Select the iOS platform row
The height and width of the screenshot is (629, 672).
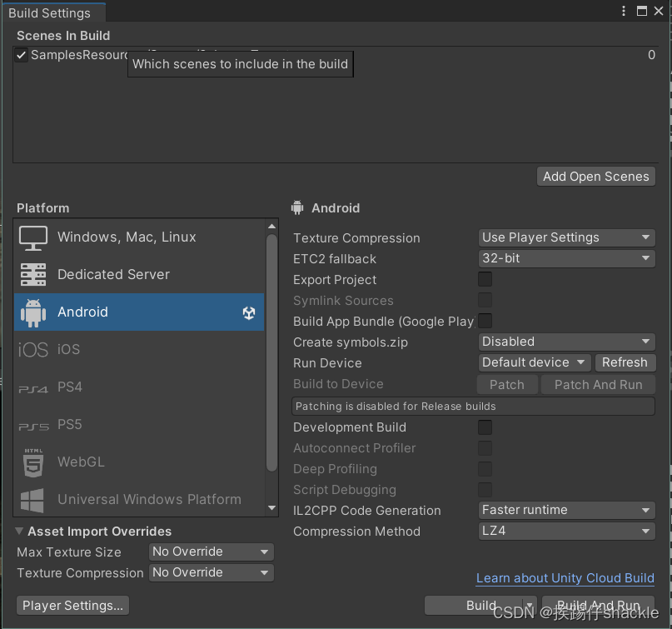tap(139, 349)
